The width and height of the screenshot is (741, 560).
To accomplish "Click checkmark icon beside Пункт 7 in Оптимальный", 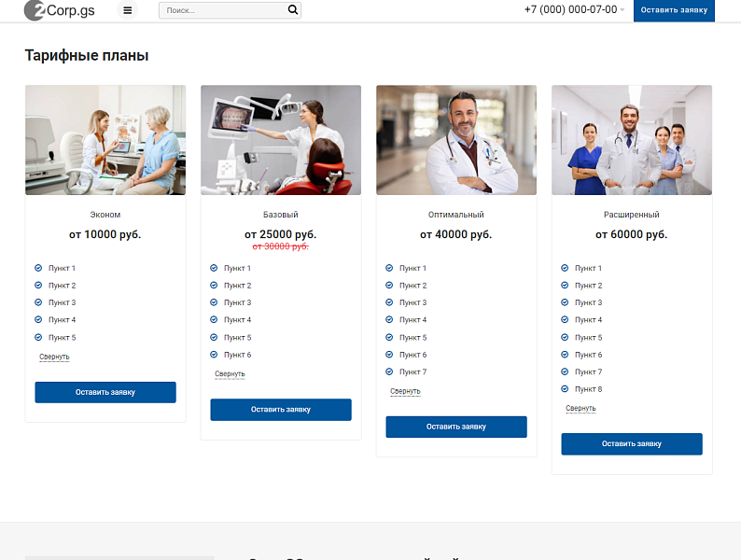I will 389,371.
